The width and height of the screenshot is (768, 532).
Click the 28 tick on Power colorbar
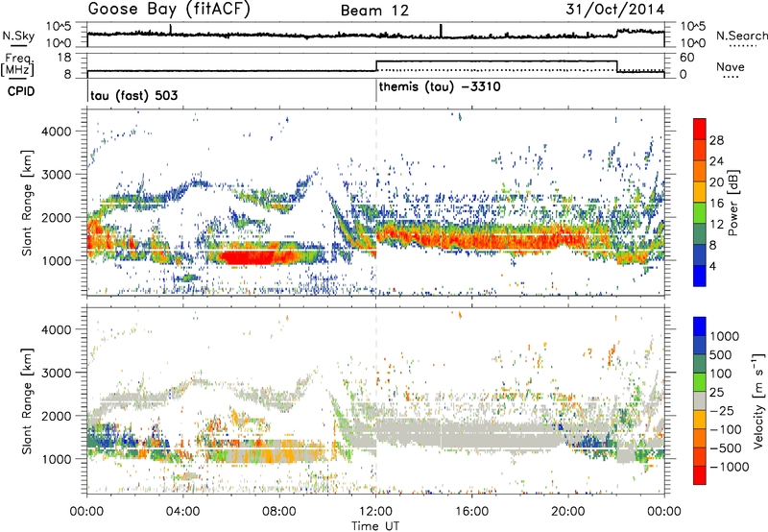(716, 140)
